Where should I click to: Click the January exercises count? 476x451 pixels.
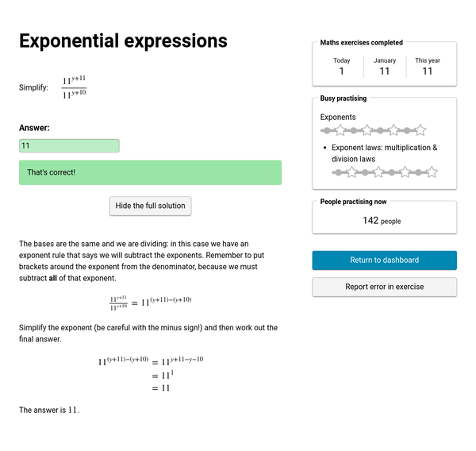coord(384,71)
